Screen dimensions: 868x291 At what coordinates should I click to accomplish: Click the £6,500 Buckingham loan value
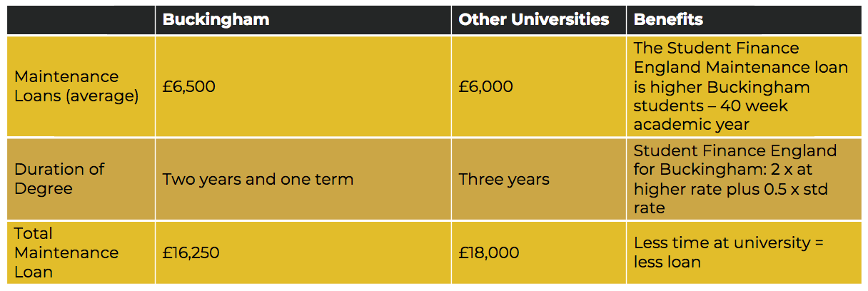pyautogui.click(x=189, y=87)
